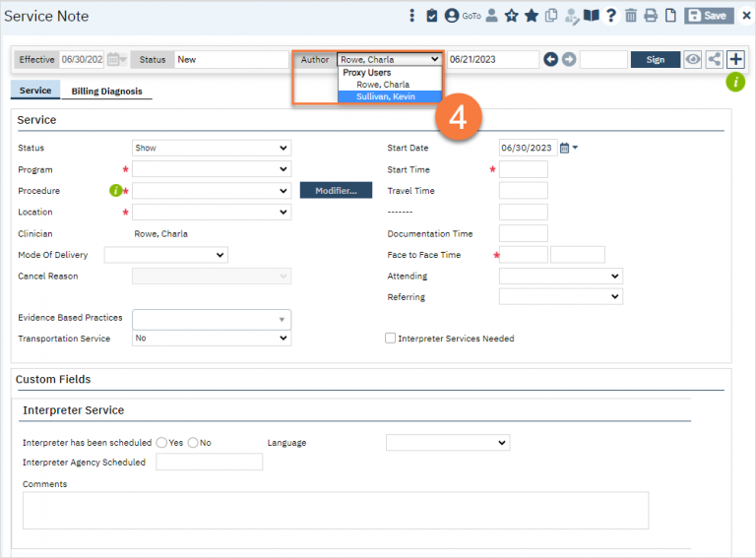Click the share icon beside Sign
756x558 pixels.
(715, 59)
